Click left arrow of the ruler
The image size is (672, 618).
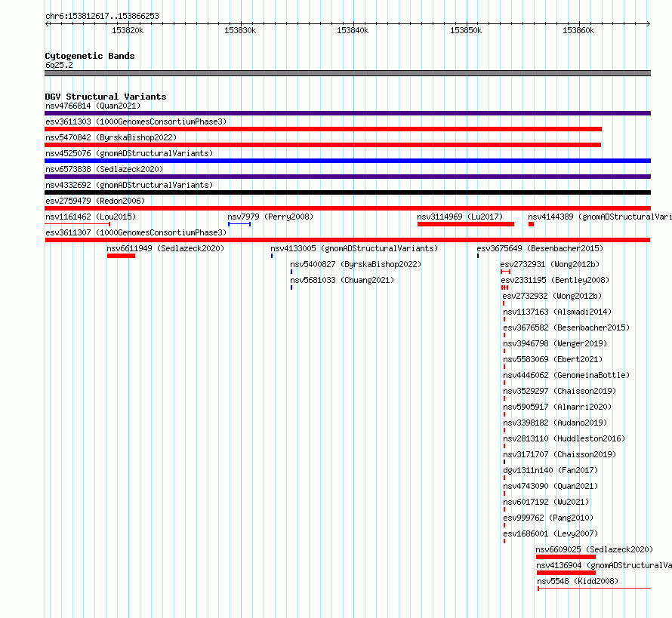[47, 24]
